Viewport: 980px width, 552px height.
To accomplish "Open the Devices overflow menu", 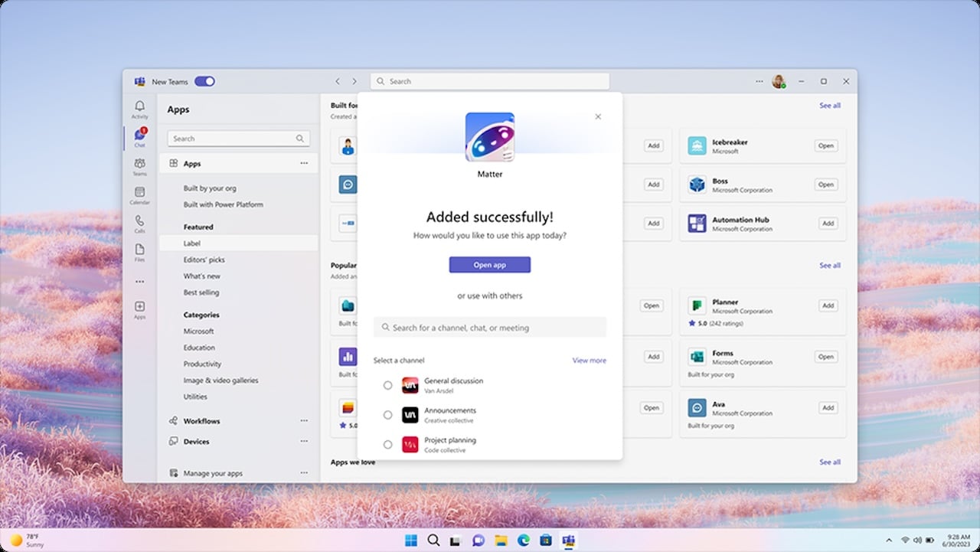I will (x=303, y=441).
